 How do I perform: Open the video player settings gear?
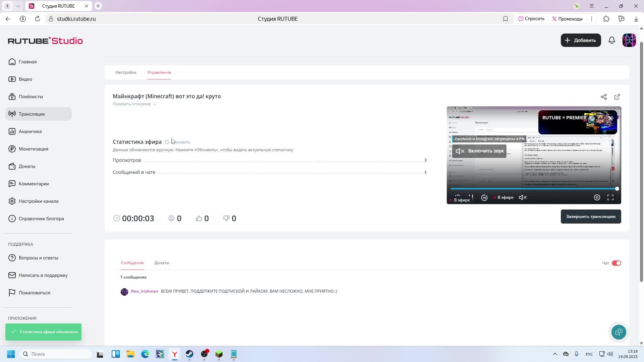(597, 197)
